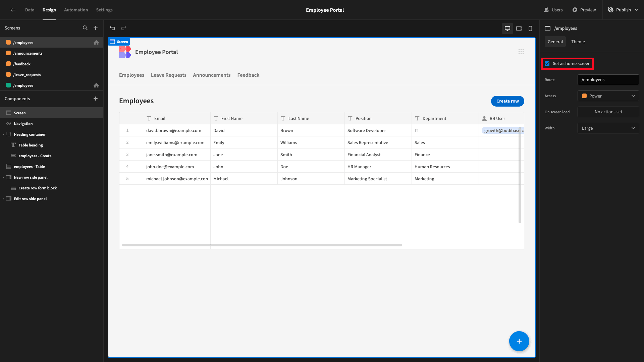Select the /feedback screen
The image size is (644, 362).
point(52,64)
